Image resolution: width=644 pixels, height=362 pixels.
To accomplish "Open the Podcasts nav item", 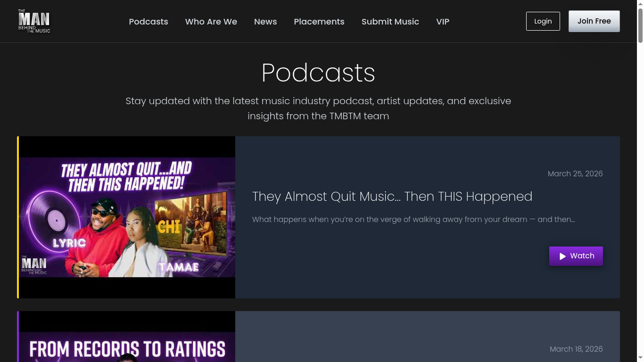I will [x=149, y=22].
